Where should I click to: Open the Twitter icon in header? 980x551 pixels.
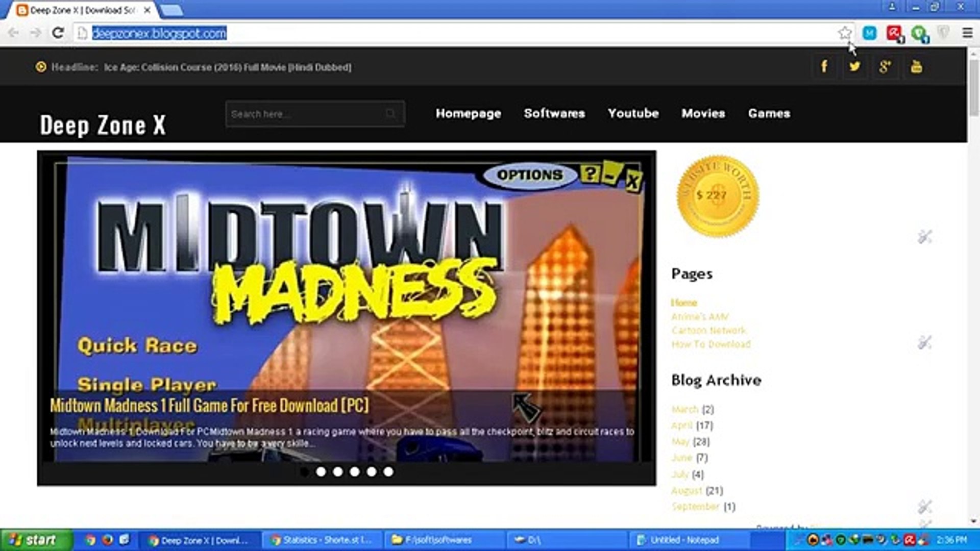coord(854,66)
